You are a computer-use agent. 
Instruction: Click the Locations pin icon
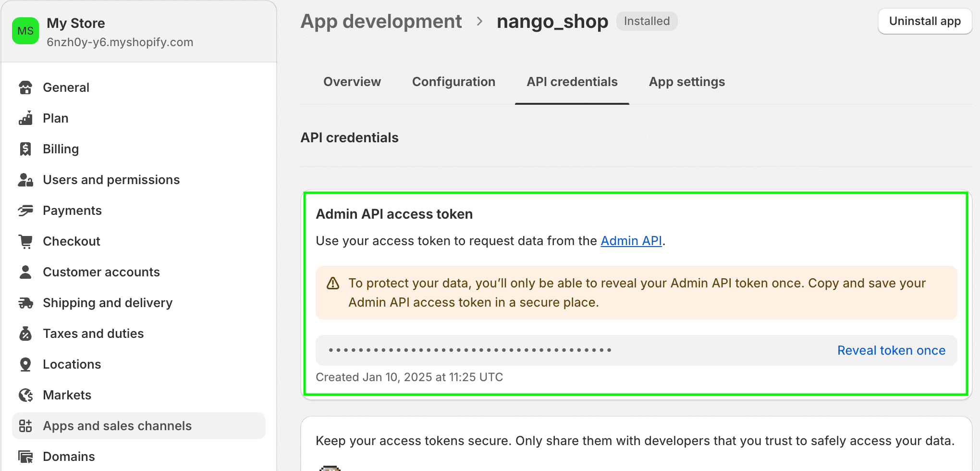pos(25,364)
